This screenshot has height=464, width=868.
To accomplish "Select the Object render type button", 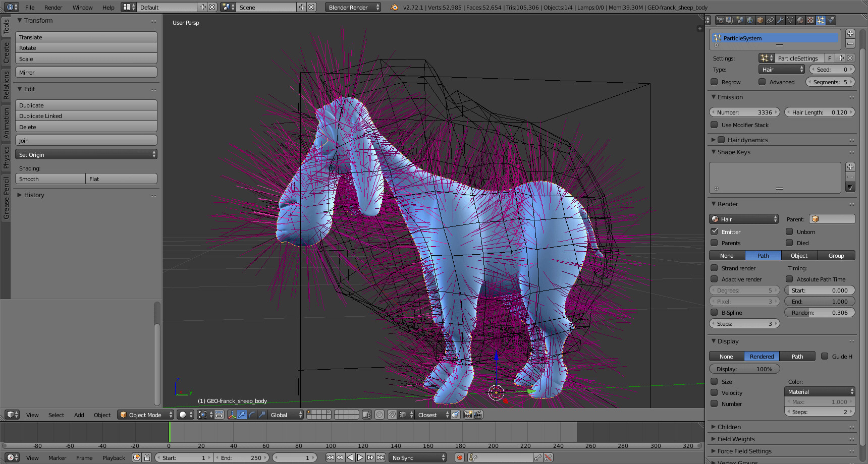I will pos(799,256).
